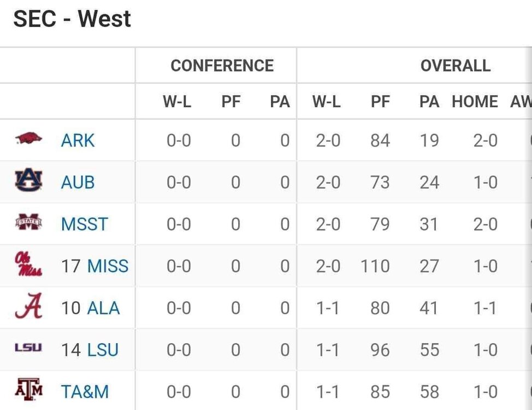Click the HOME column header

click(x=475, y=102)
